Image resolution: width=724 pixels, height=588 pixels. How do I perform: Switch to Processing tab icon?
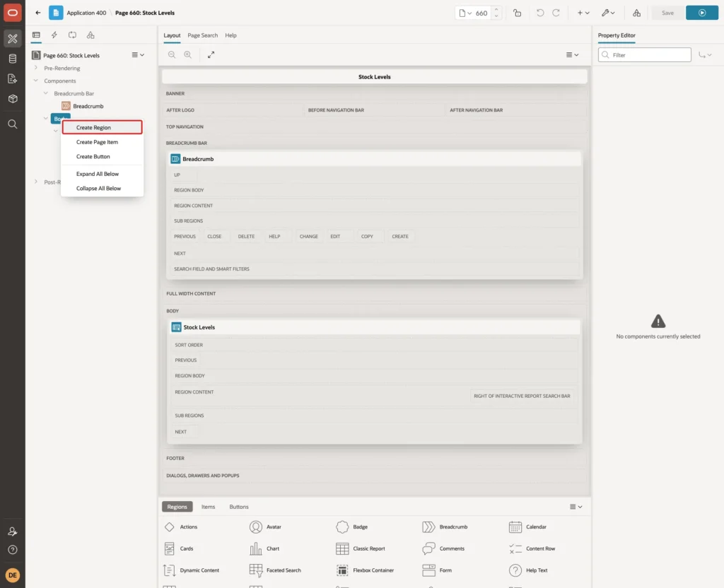73,35
